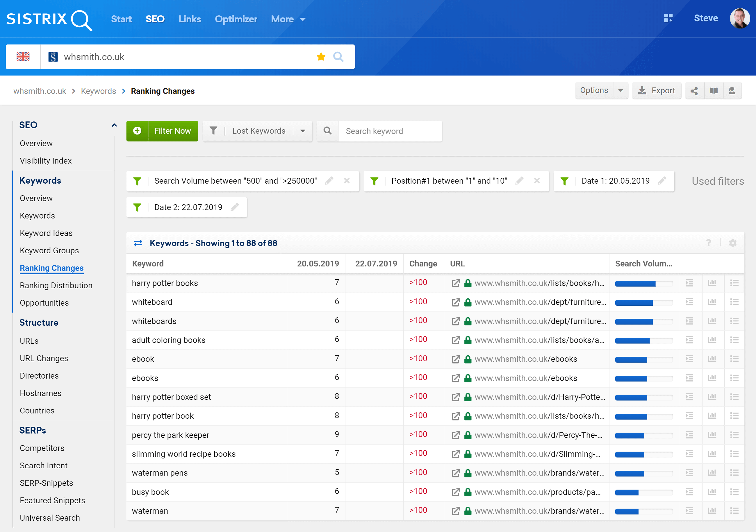Show history chart icon for adult coloring books
The height and width of the screenshot is (532, 756).
coord(712,340)
